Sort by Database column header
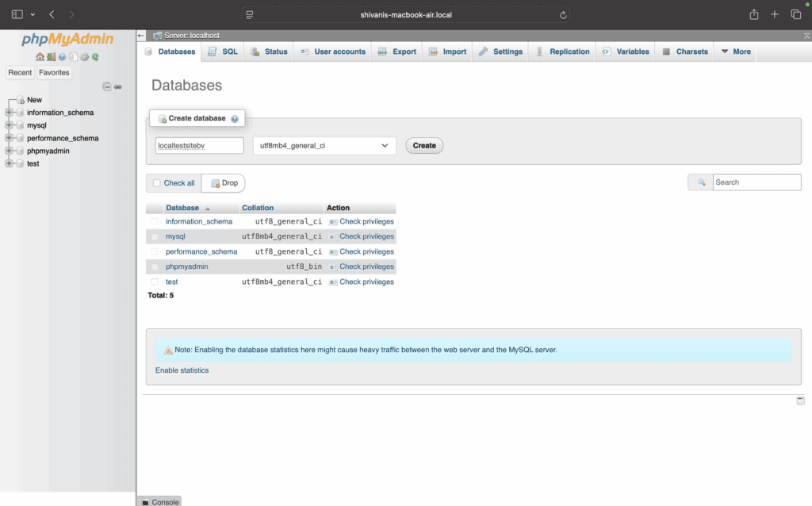This screenshot has width=812, height=506. (182, 208)
